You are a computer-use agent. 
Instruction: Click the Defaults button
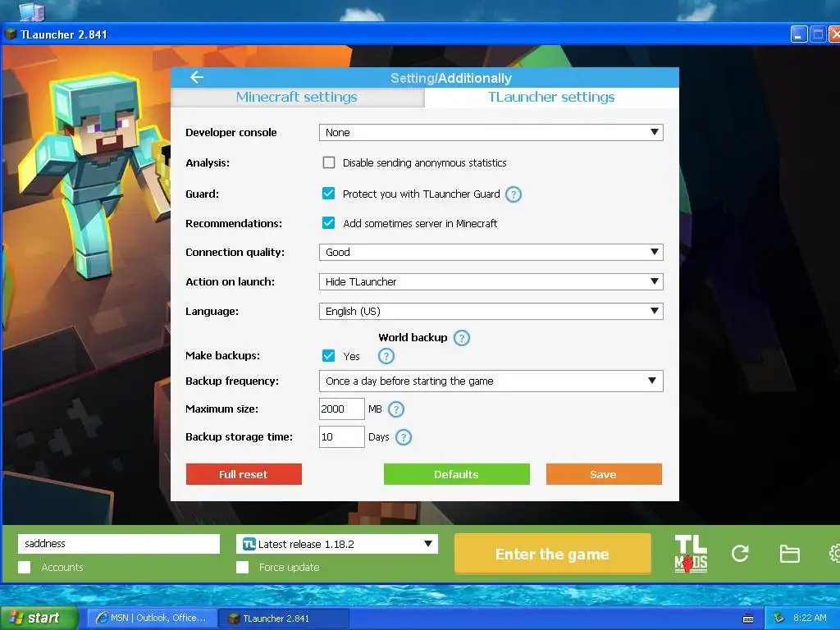coord(456,474)
